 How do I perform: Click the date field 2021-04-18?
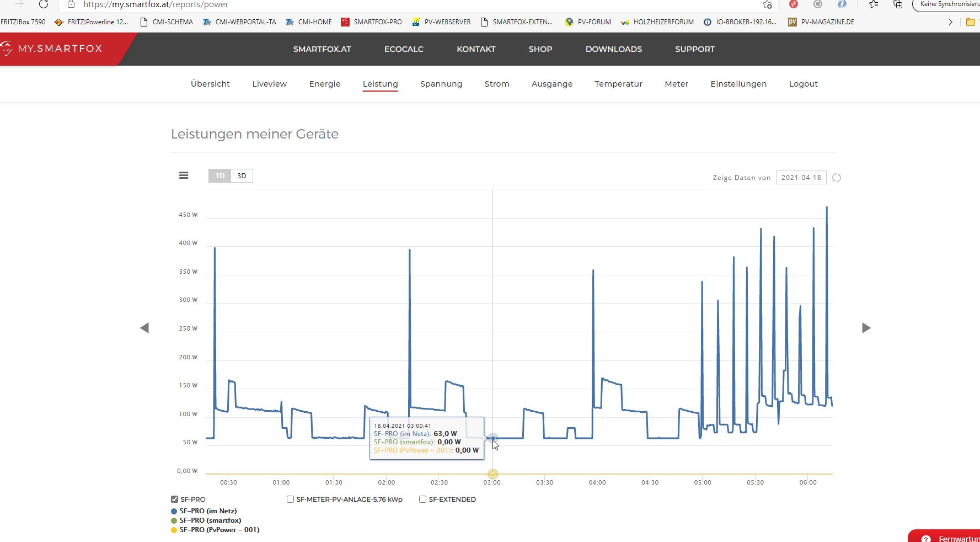tap(801, 178)
